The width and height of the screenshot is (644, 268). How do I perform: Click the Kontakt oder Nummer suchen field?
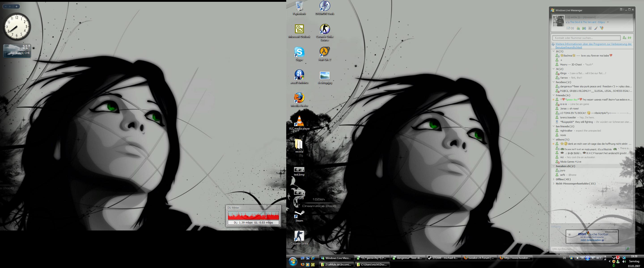pyautogui.click(x=586, y=38)
